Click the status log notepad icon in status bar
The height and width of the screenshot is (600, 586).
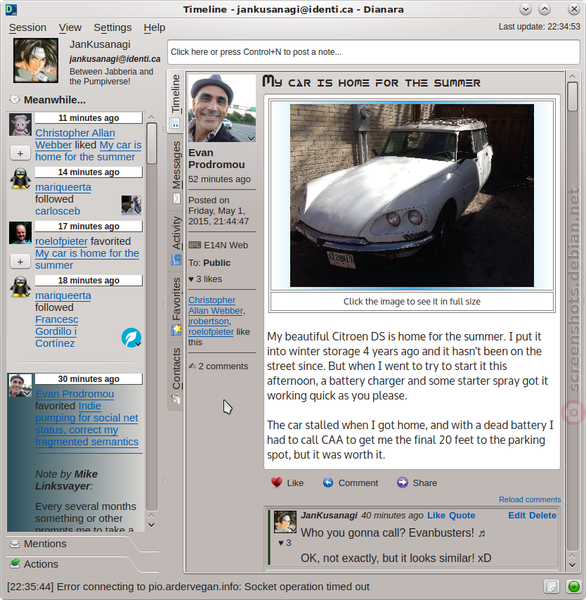point(551,586)
